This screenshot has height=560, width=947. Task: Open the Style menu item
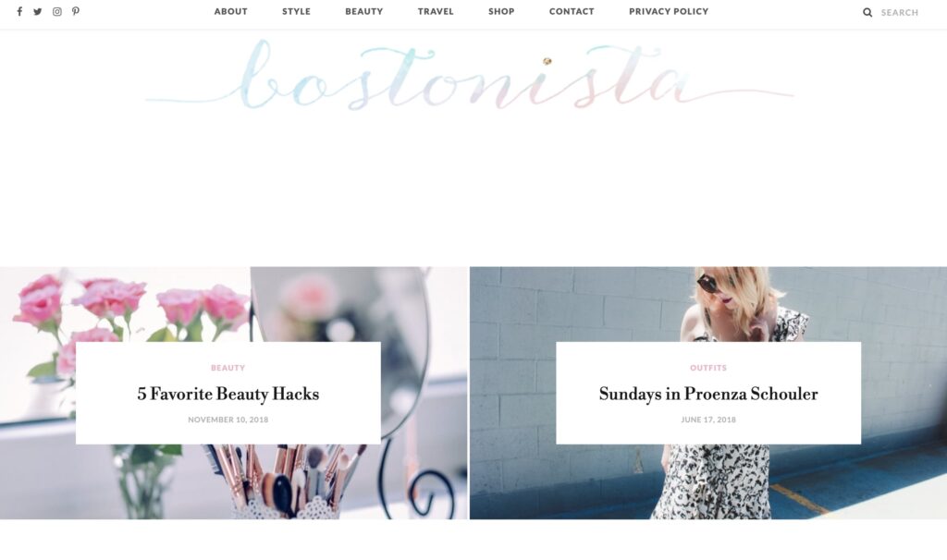pyautogui.click(x=296, y=11)
